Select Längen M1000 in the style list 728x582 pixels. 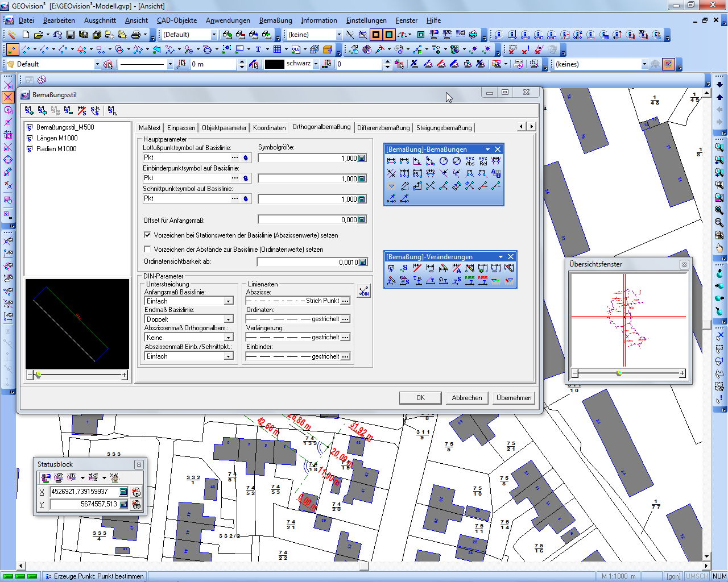click(57, 138)
